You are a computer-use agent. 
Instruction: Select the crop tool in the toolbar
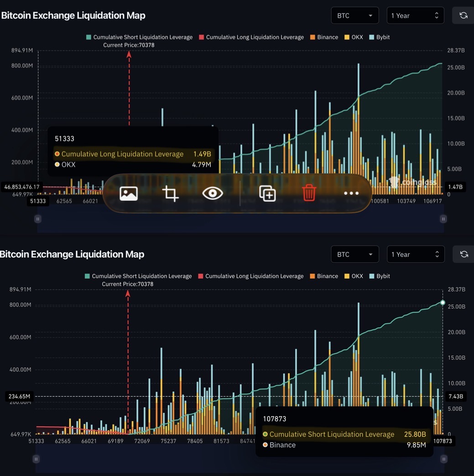click(170, 194)
